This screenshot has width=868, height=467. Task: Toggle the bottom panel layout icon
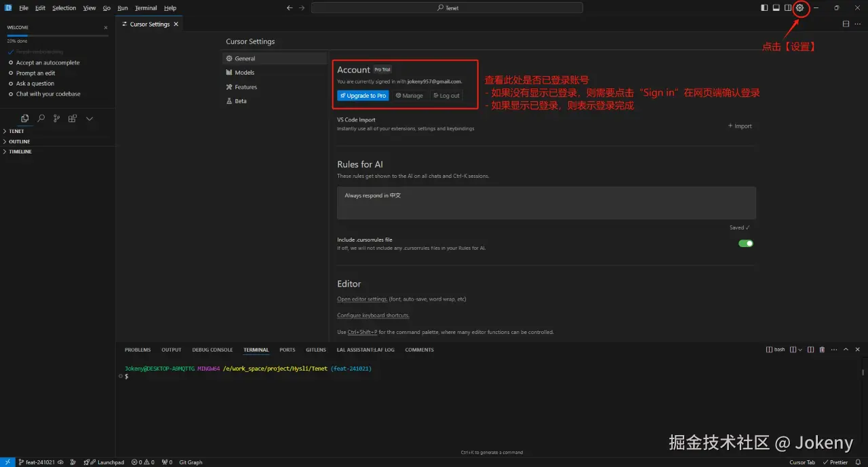[776, 7]
